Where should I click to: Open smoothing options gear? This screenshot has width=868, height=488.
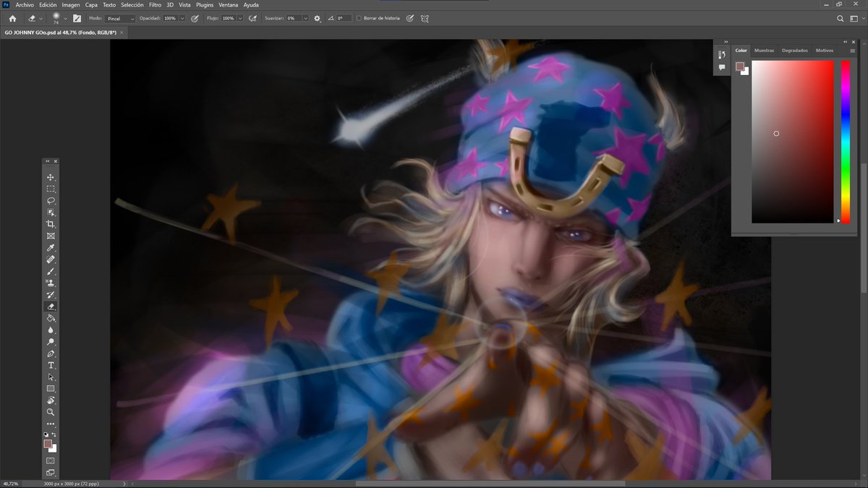click(317, 18)
